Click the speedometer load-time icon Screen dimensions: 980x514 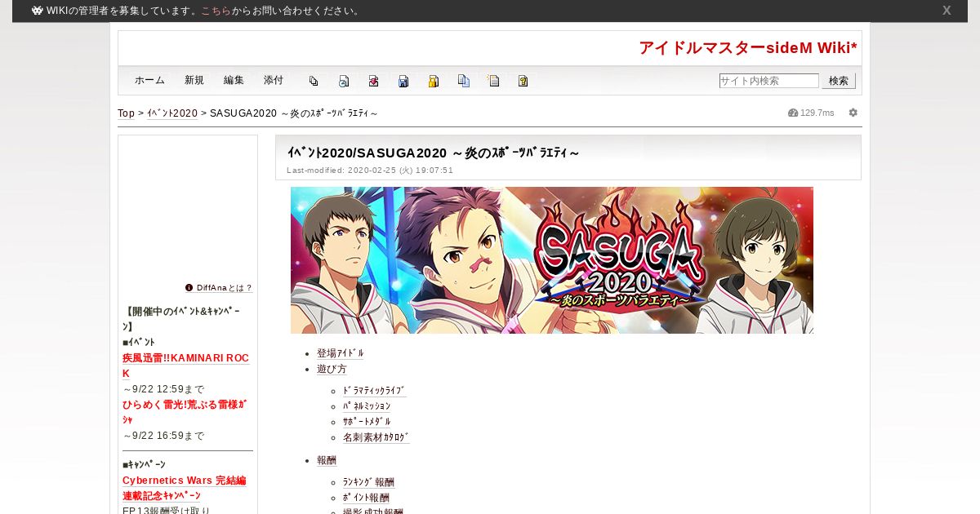[793, 113]
